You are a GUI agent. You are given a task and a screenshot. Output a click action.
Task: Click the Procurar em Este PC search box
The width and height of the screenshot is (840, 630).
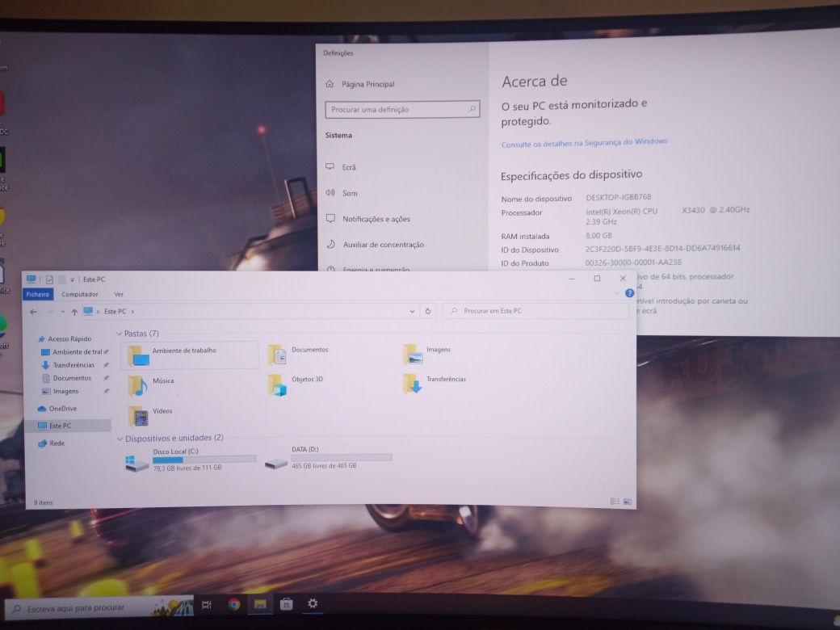coord(535,311)
